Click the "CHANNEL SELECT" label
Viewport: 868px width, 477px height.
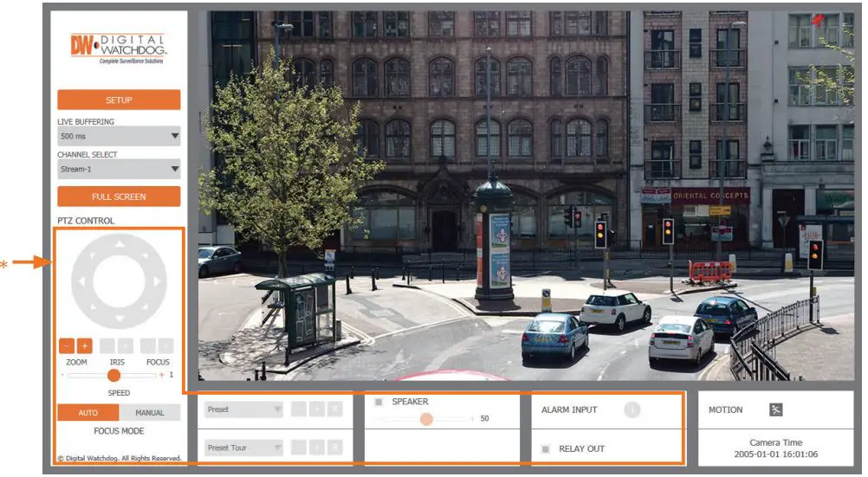87,154
